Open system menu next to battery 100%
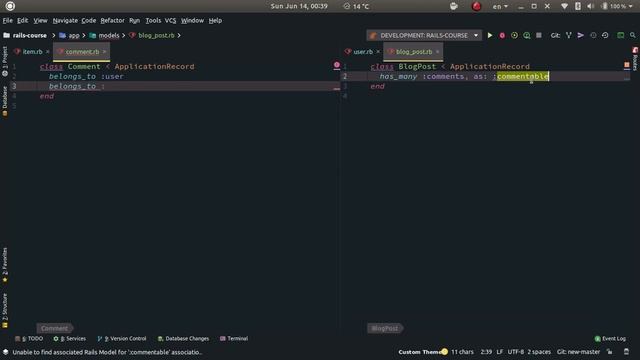This screenshot has width=640, height=360. tap(631, 6)
